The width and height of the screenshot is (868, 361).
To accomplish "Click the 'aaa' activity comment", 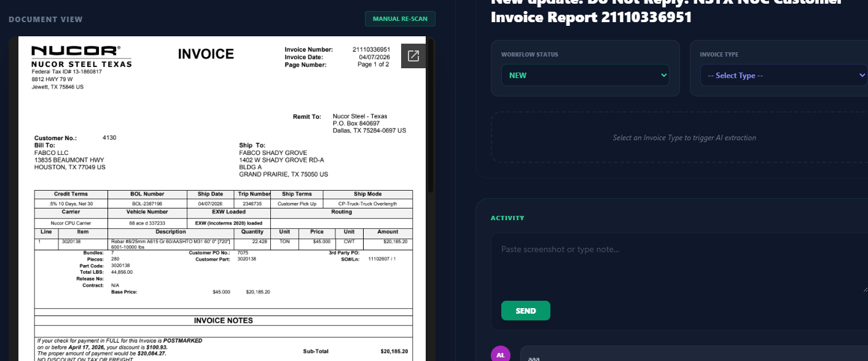I will [533, 357].
